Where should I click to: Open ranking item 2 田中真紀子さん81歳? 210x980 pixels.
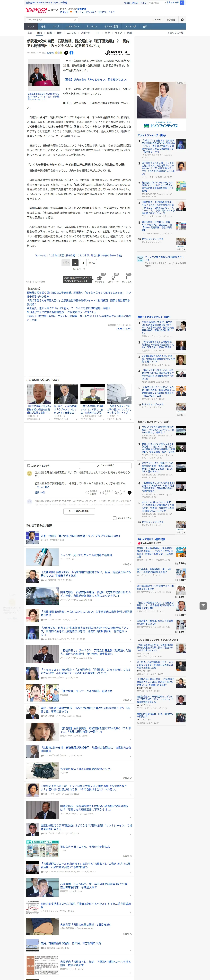[x=158, y=169]
